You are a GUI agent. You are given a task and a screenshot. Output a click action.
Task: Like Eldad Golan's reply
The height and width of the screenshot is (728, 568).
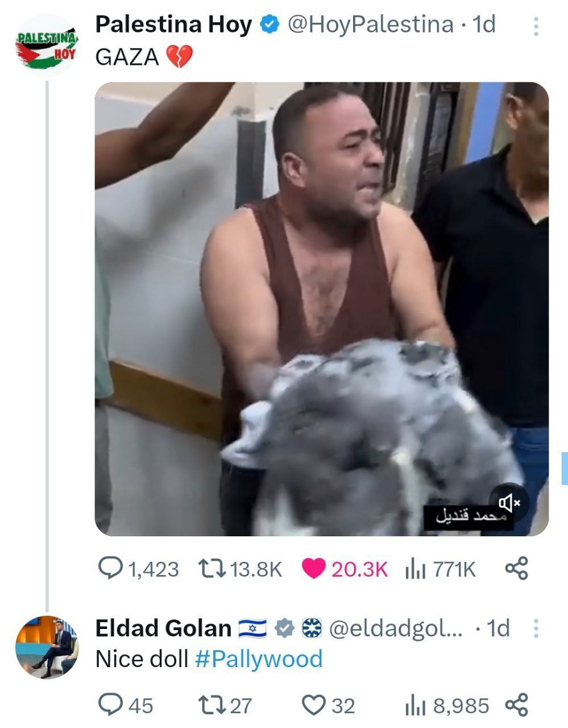[328, 706]
